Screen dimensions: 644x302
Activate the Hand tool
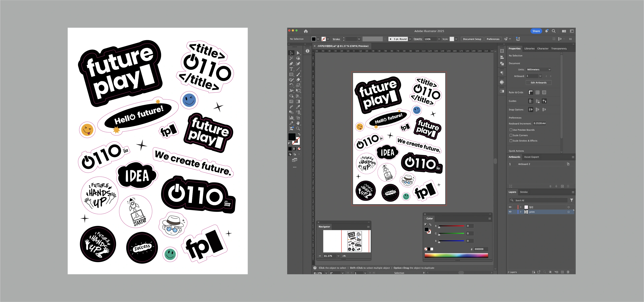pyautogui.click(x=298, y=123)
